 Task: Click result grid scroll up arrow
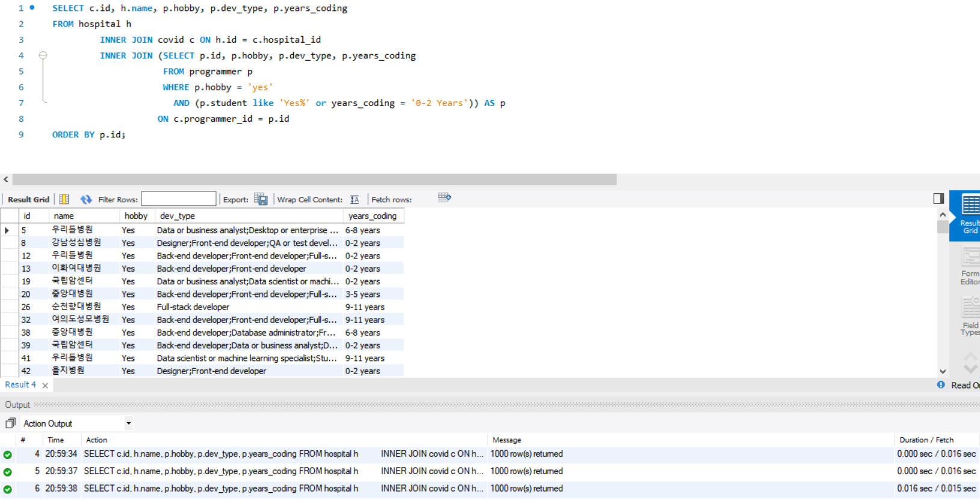(943, 214)
